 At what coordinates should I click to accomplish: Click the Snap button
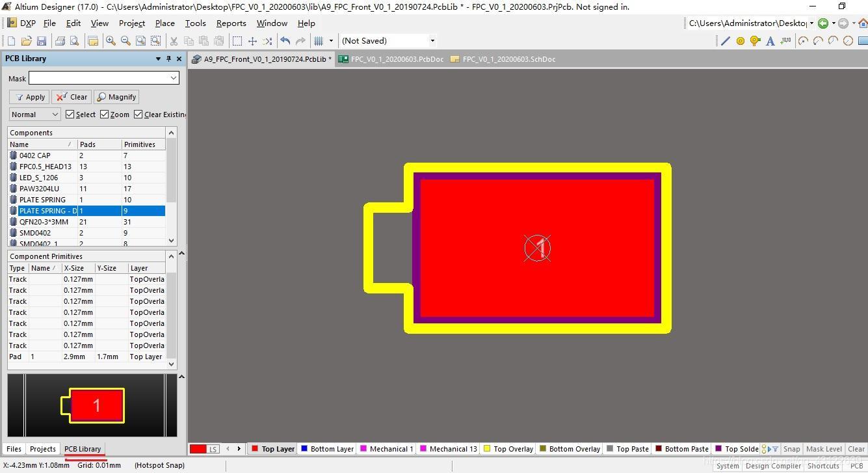pyautogui.click(x=791, y=449)
